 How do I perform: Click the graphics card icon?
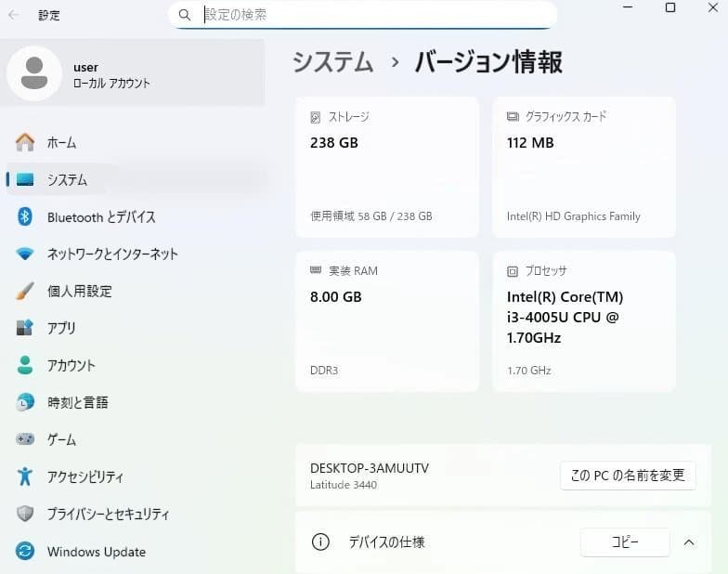(x=513, y=116)
